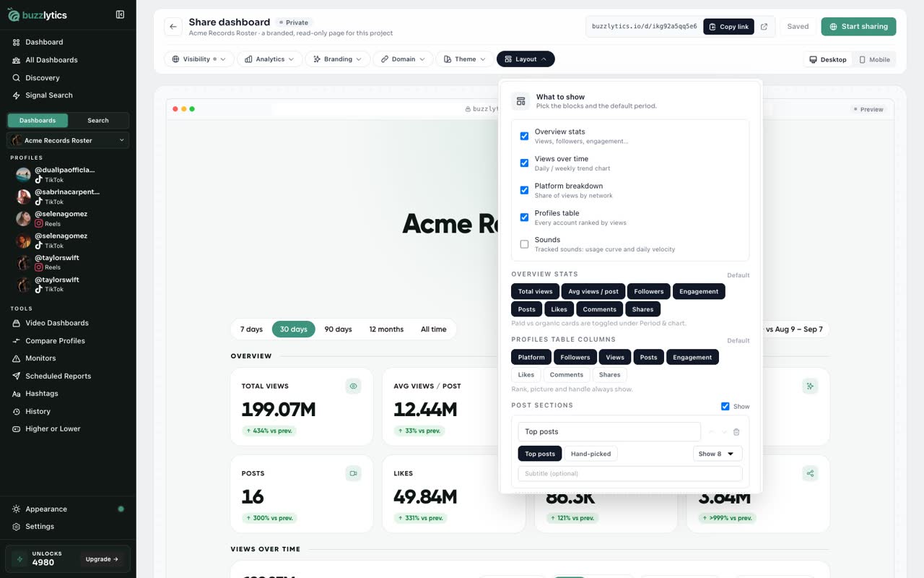This screenshot has width=924, height=578.
Task: Toggle the Avg views / post stat chip
Action: coord(593,291)
